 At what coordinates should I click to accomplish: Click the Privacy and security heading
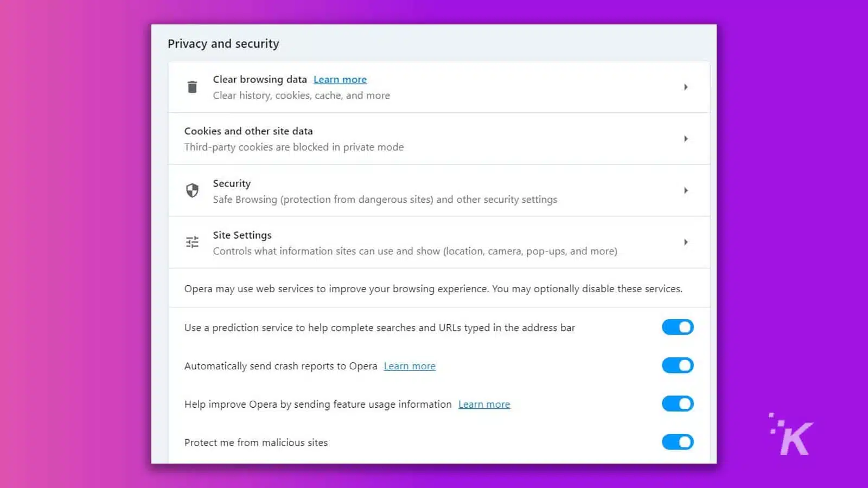[223, 43]
